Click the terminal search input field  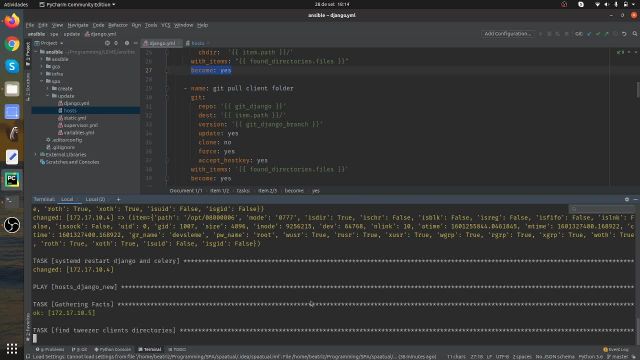[601, 209]
